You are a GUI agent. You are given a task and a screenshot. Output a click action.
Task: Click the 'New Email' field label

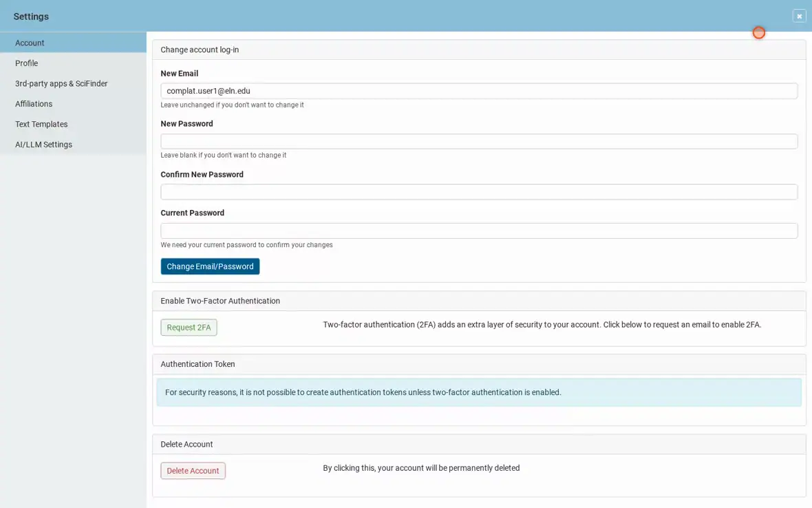179,74
